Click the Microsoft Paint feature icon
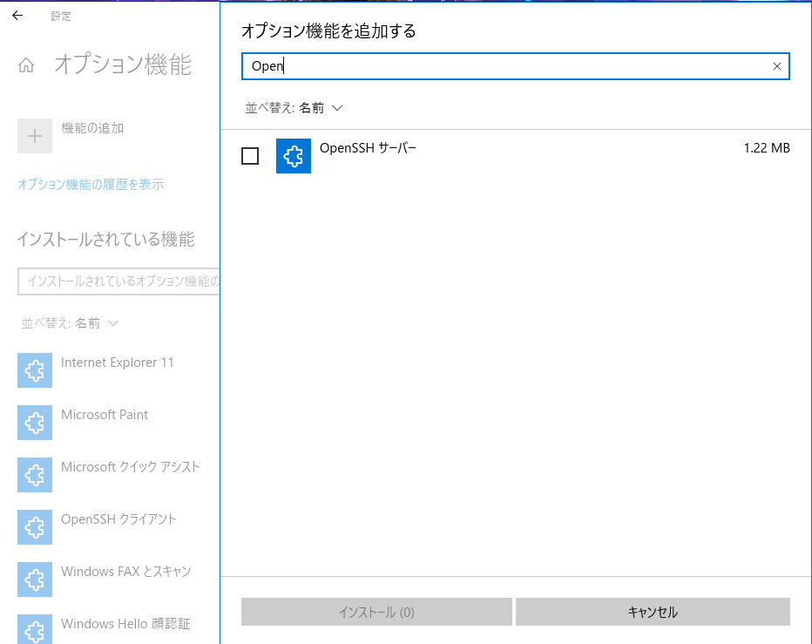 point(35,423)
